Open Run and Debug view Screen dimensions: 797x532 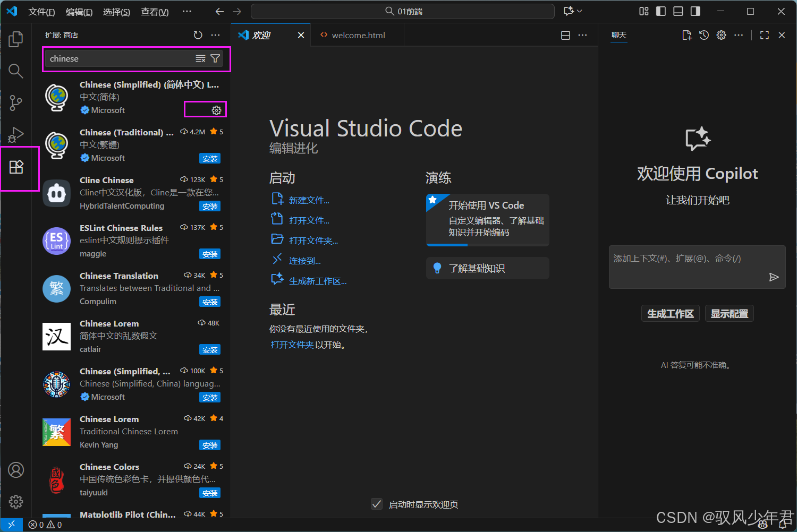pyautogui.click(x=16, y=134)
